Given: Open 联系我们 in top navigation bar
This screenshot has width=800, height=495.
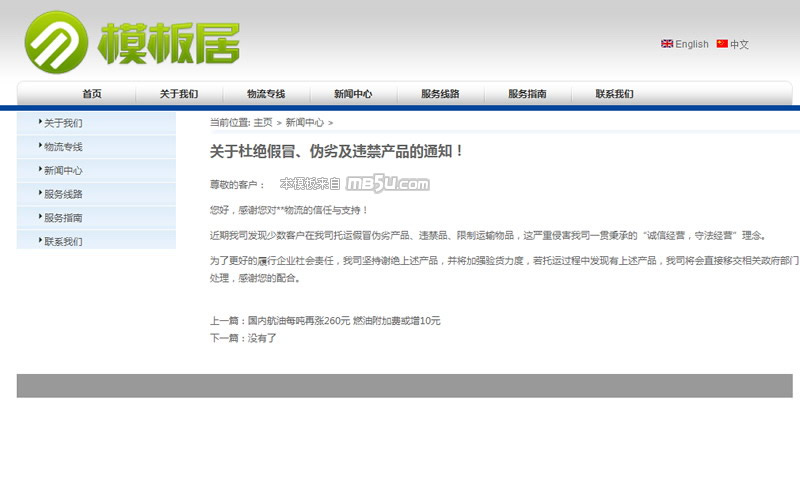Looking at the screenshot, I should 614,94.
